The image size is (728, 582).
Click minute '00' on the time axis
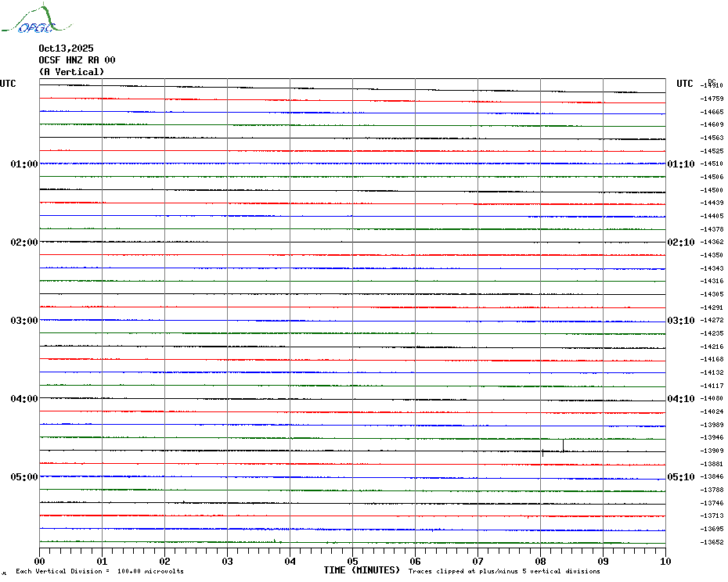[x=39, y=562]
